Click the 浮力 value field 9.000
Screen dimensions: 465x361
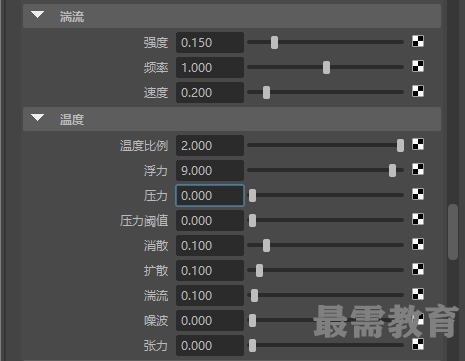click(210, 170)
